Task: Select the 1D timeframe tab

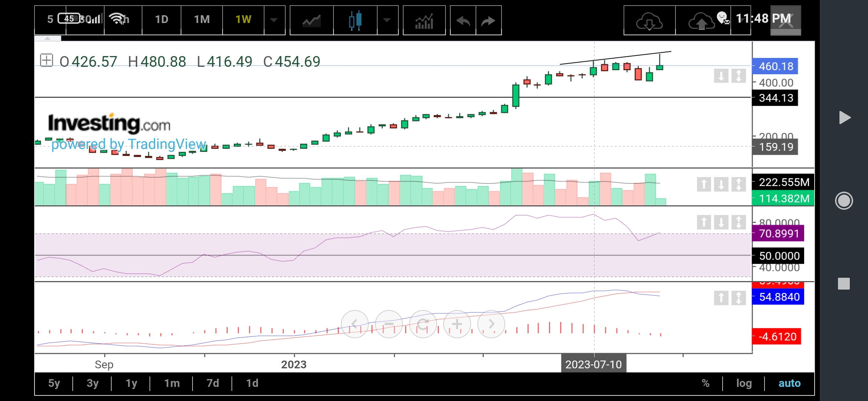Action: point(161,19)
